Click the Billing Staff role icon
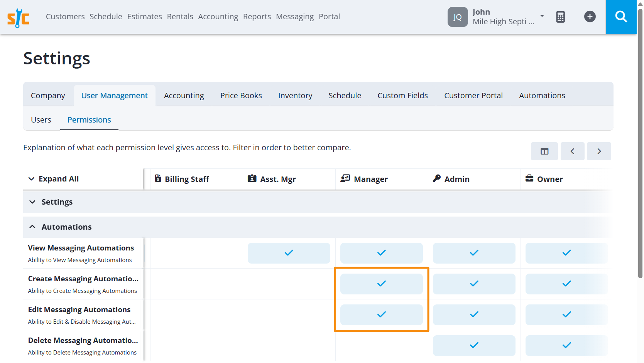The width and height of the screenshot is (644, 363). tap(158, 178)
